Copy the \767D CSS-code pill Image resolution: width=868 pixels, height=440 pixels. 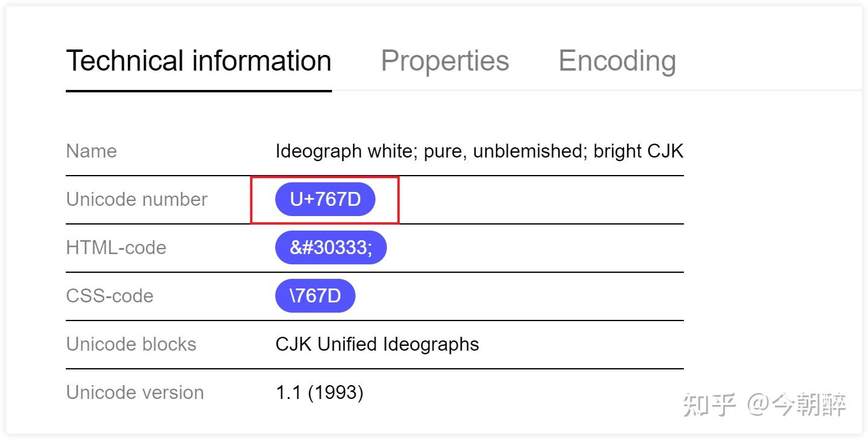coord(315,296)
